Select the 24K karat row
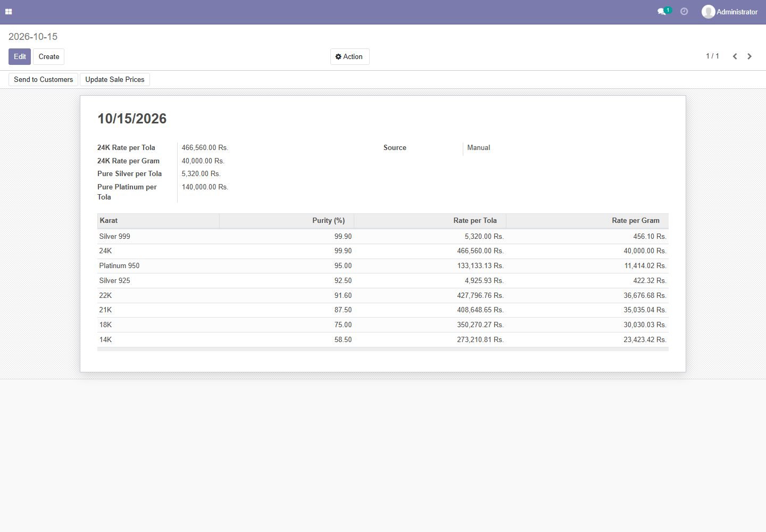Screen dimensions: 766x532 tap(382, 251)
